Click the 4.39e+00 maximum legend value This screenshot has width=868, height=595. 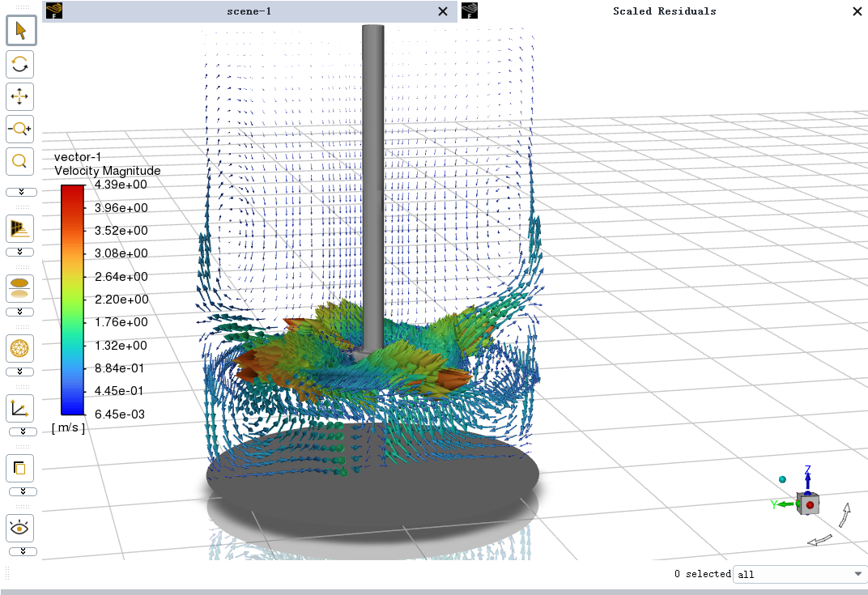(x=121, y=185)
